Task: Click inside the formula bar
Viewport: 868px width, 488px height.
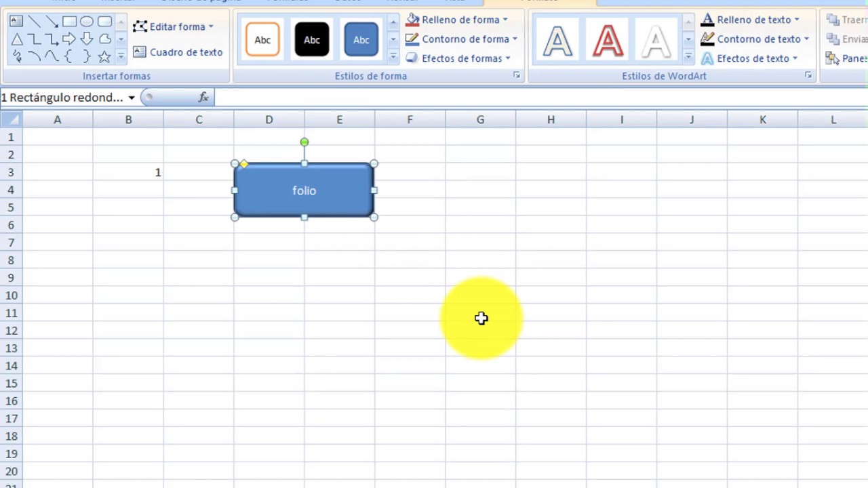Action: [x=540, y=98]
